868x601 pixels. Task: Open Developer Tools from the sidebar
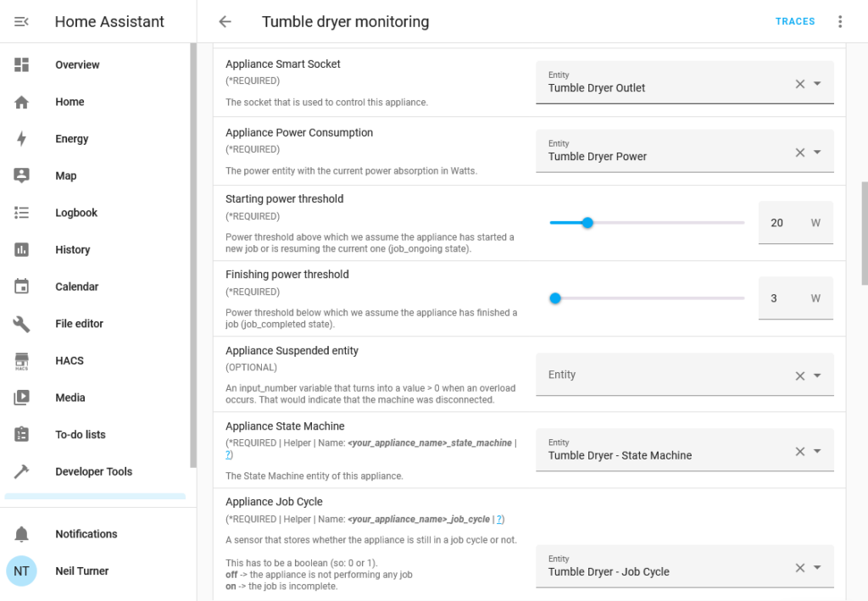click(93, 471)
